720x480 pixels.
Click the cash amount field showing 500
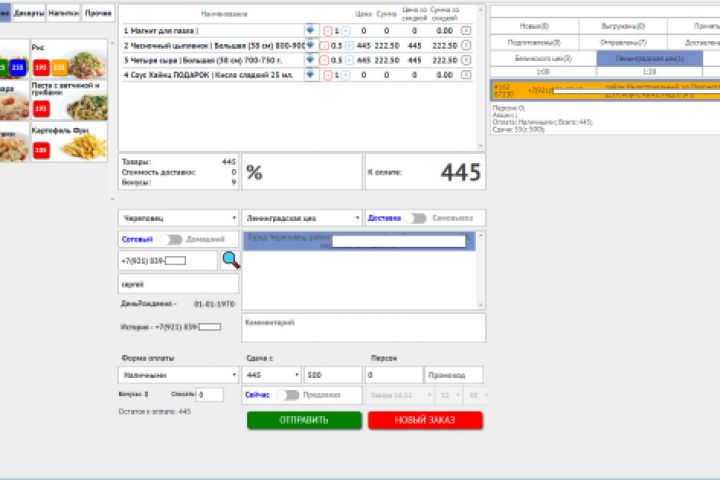[x=333, y=375]
